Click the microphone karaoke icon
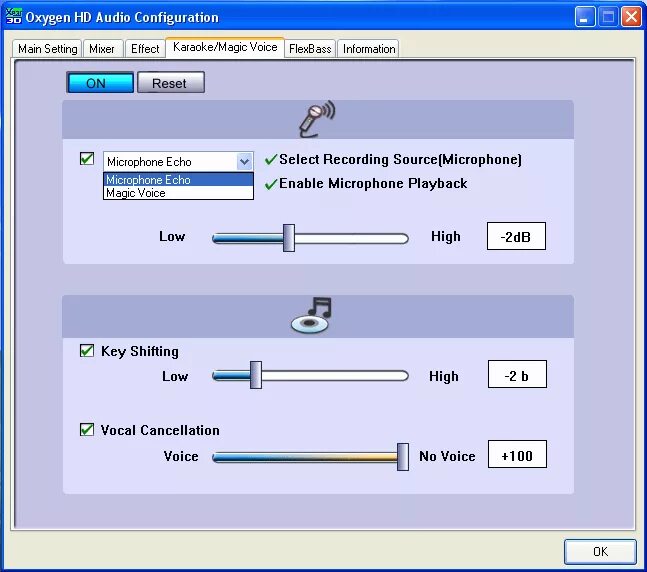The height and width of the screenshot is (572, 647). coord(317,119)
